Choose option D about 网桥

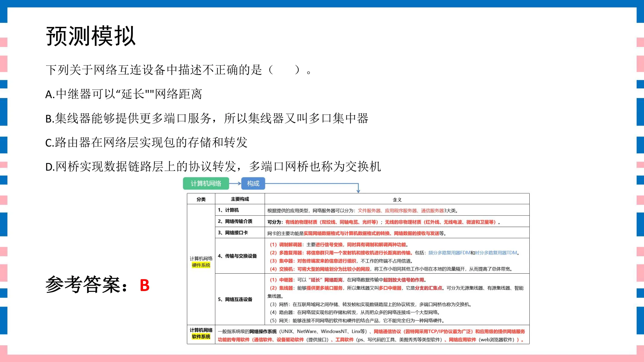tap(213, 166)
